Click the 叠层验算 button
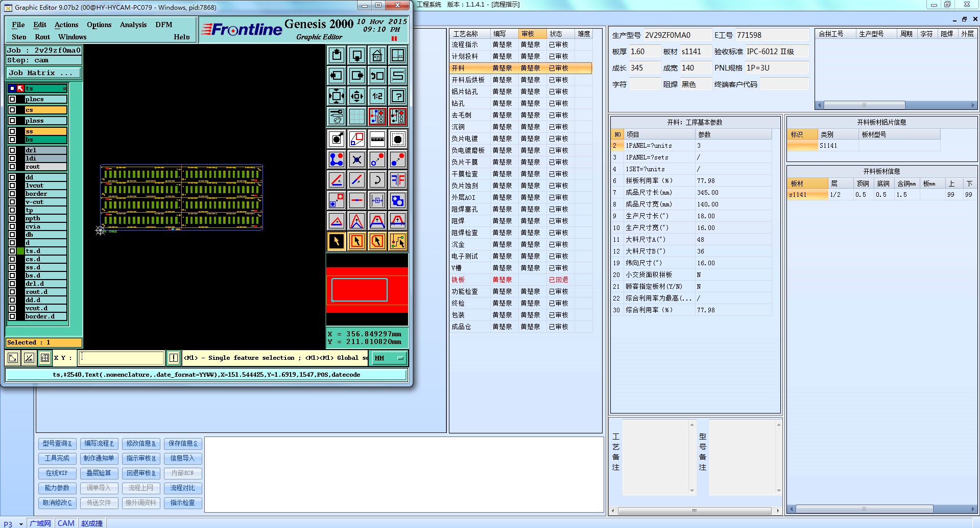The width and height of the screenshot is (980, 528). 99,473
